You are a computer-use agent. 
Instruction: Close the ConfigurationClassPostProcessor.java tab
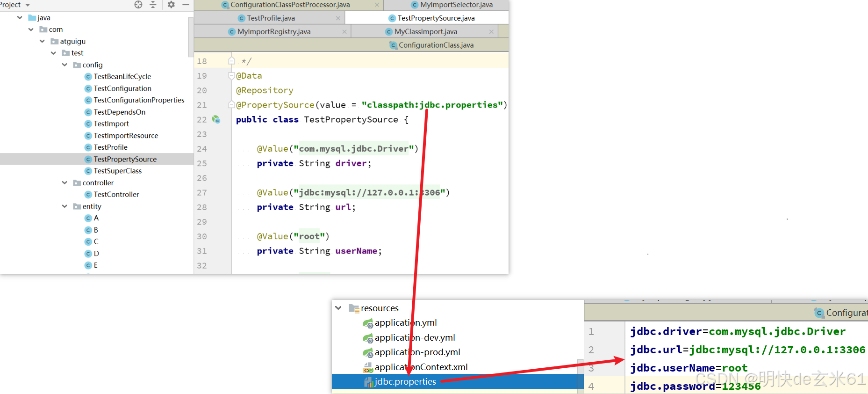click(x=377, y=5)
